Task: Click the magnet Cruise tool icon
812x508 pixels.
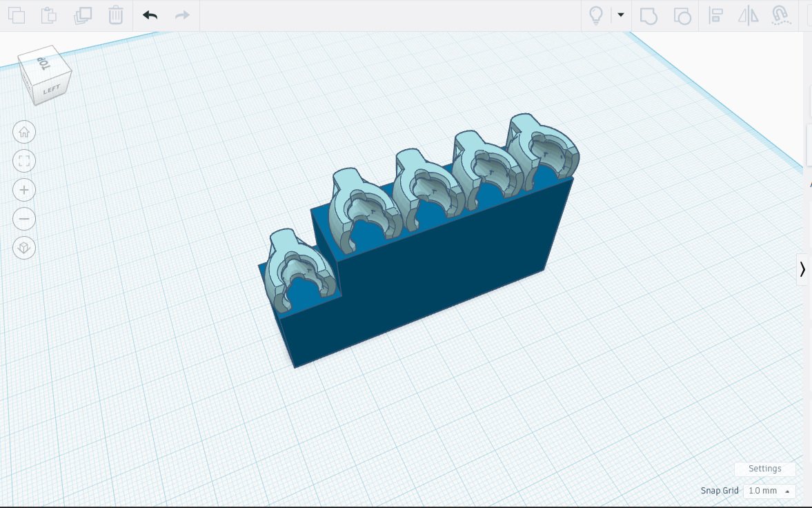Action: [x=781, y=16]
